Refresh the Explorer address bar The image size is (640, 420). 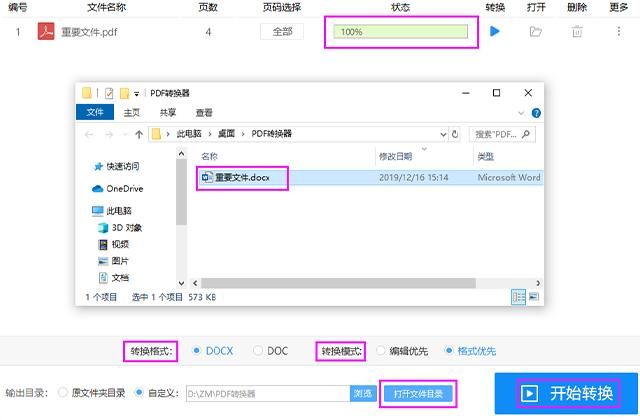point(455,134)
